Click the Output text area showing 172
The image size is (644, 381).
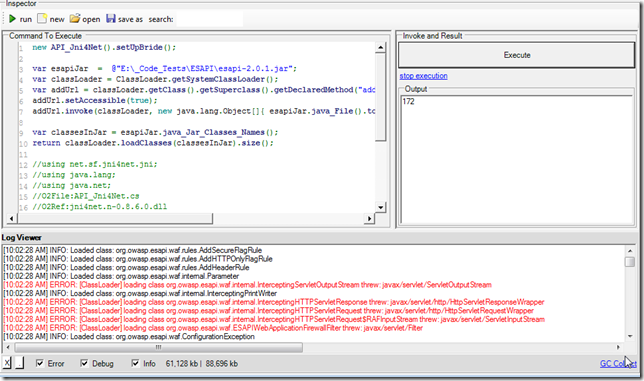[516, 160]
